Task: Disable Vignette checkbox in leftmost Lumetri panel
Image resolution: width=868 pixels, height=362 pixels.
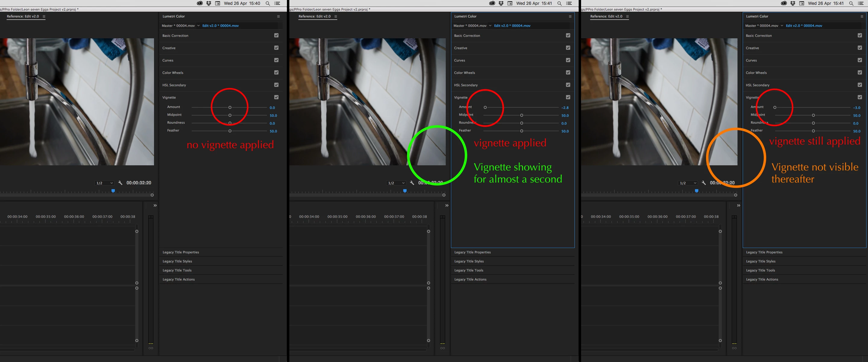Action: [x=276, y=97]
